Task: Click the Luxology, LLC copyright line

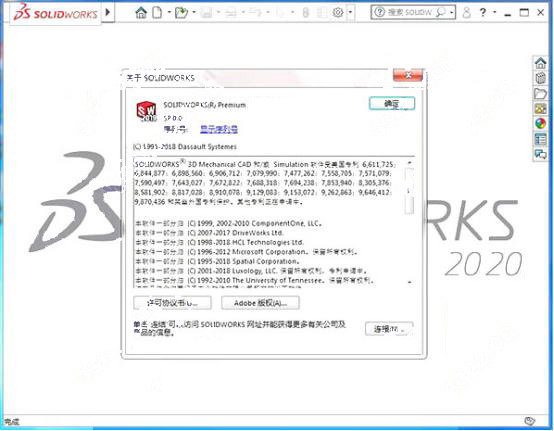Action: click(251, 271)
